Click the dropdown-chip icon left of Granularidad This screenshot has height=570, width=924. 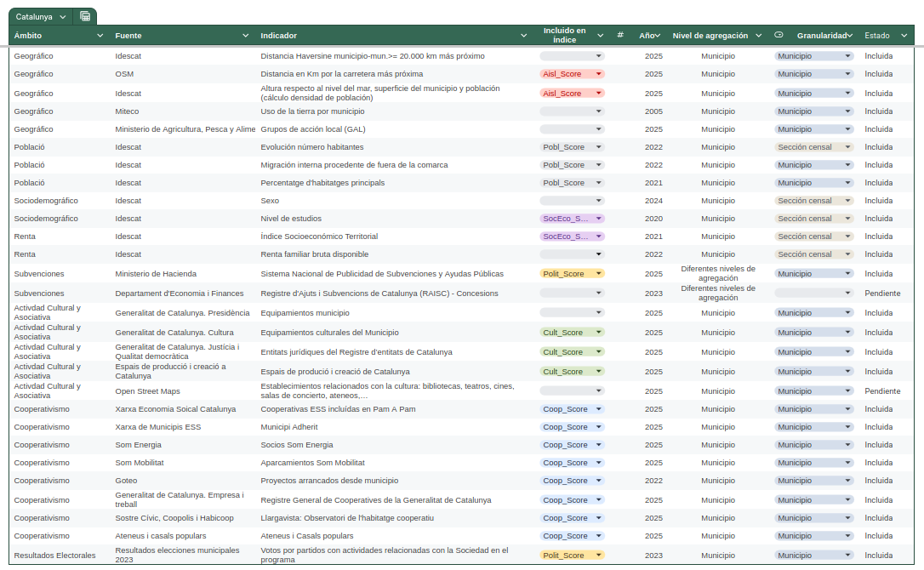click(779, 36)
